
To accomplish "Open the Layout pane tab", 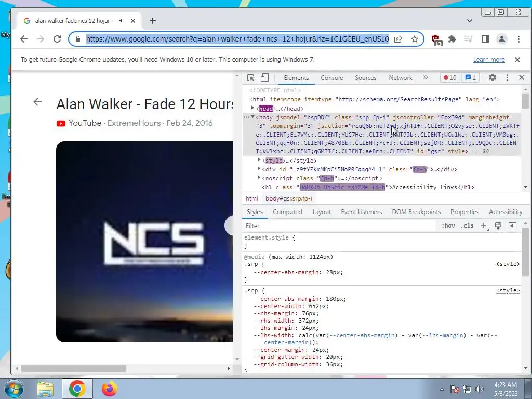I will click(x=321, y=212).
